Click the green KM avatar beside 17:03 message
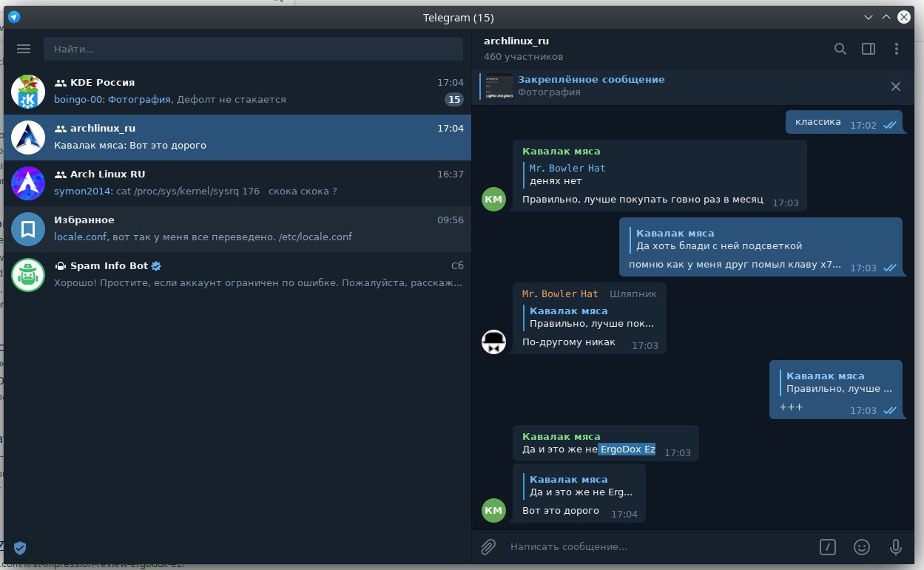 (x=494, y=199)
